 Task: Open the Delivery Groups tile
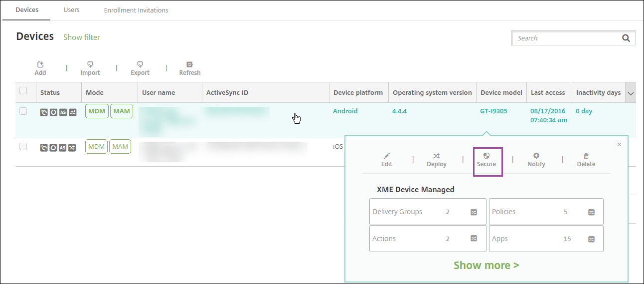click(427, 212)
